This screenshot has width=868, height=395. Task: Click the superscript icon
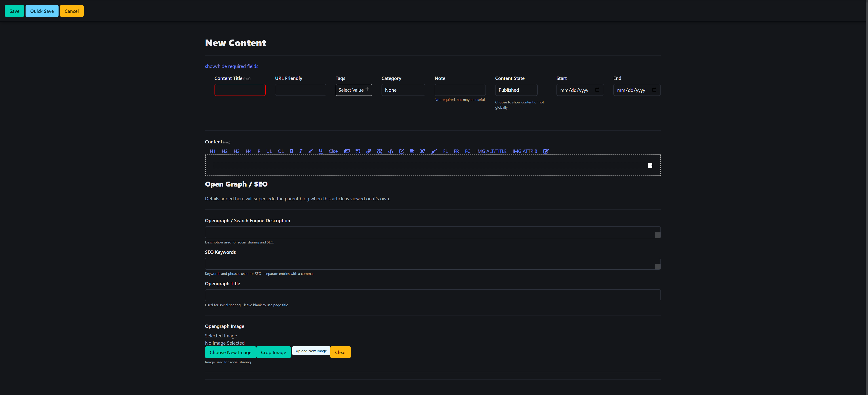(422, 151)
